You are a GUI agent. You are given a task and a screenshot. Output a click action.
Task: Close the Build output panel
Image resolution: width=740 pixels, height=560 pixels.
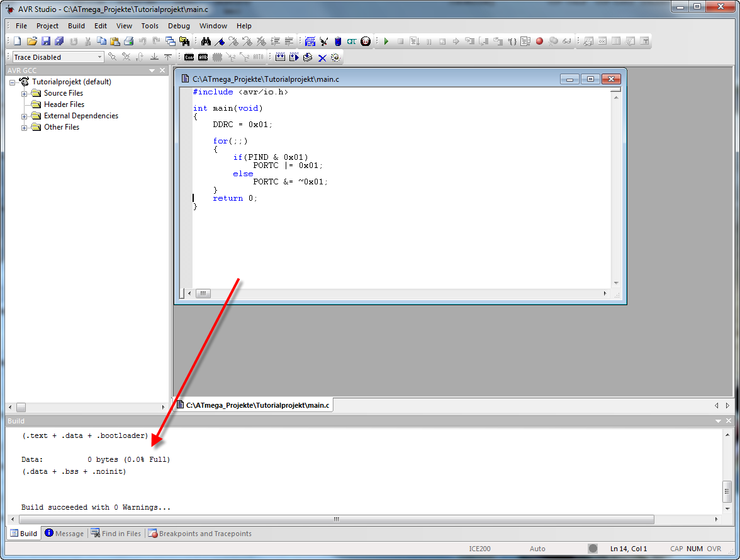(729, 421)
